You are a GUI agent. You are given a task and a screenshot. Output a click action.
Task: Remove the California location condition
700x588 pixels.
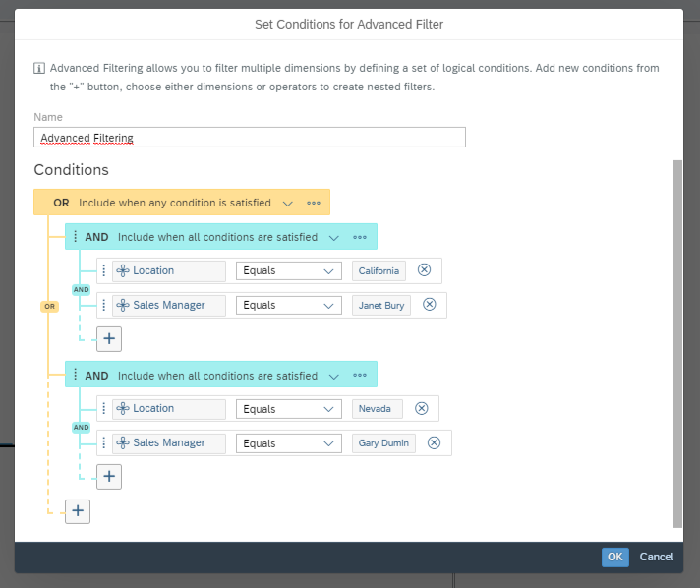(x=424, y=270)
